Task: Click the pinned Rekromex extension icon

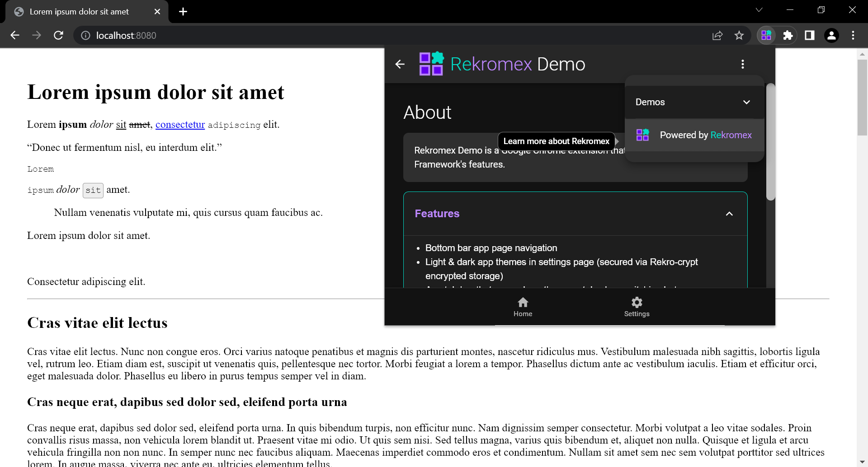Action: click(766, 35)
